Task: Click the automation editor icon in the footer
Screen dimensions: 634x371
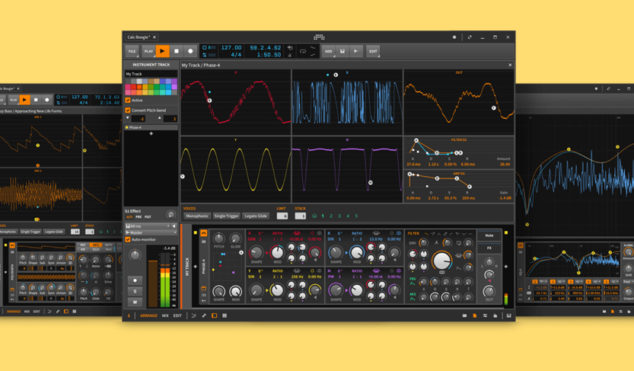Action: (x=204, y=316)
